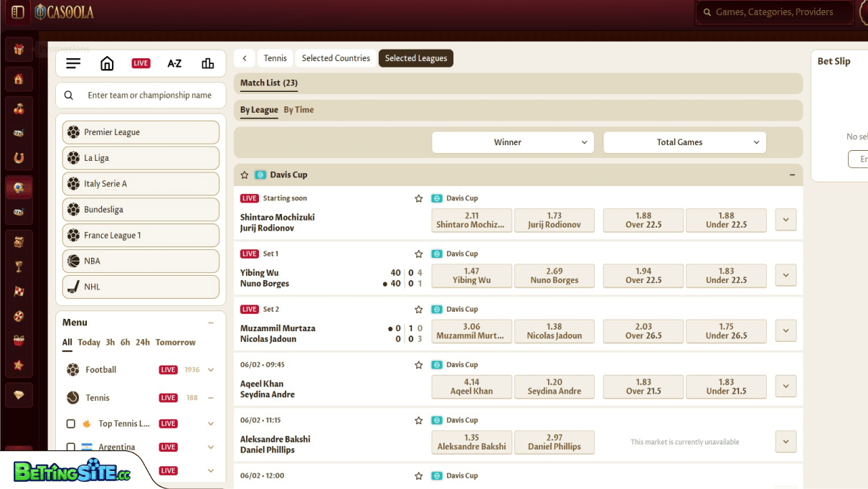Viewport: 868px width, 489px height.
Task: Favorite the Yibing Wu match star
Action: point(418,253)
